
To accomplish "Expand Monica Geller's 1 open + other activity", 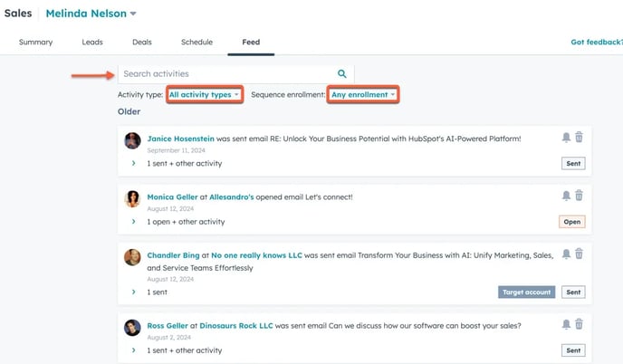I will click(133, 221).
